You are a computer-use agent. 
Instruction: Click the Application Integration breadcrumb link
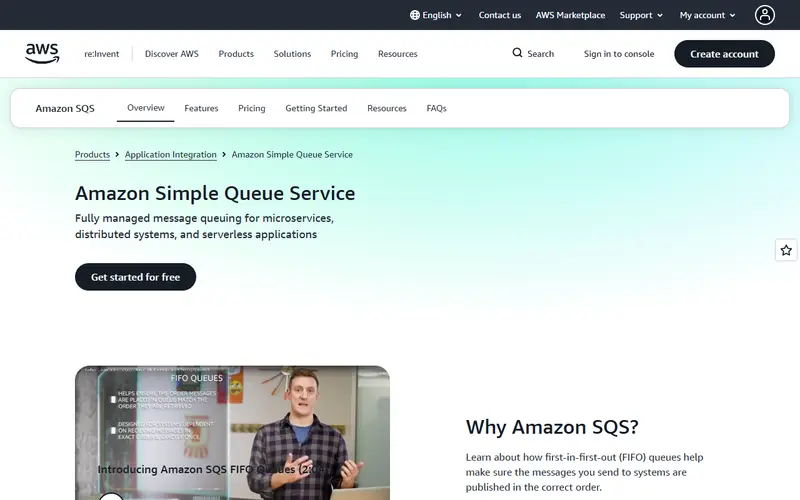pyautogui.click(x=170, y=155)
